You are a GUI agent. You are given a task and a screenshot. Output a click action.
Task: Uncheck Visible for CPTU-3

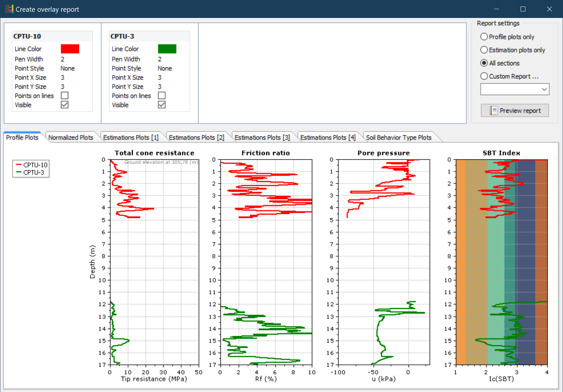click(162, 105)
